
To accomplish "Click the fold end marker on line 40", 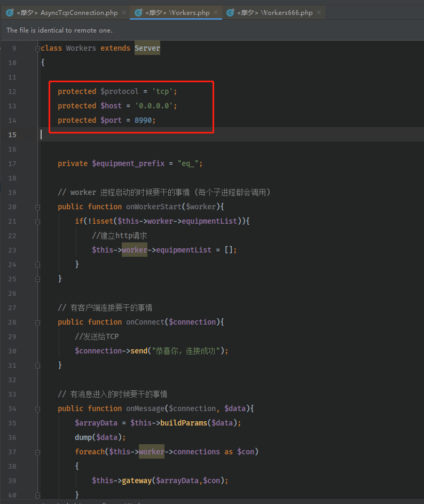I will coord(37,495).
